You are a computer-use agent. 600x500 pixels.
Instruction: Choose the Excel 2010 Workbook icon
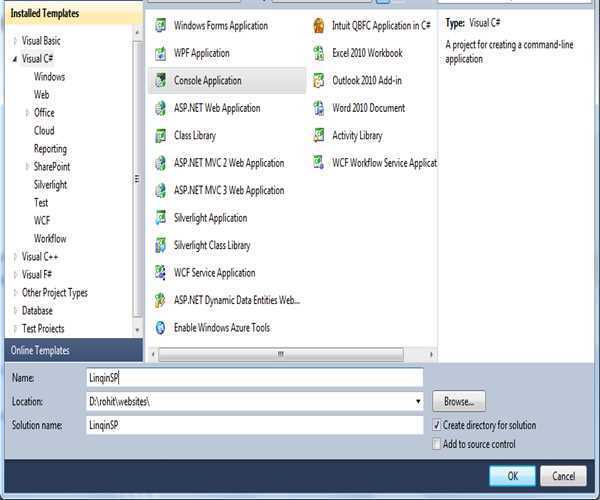319,53
